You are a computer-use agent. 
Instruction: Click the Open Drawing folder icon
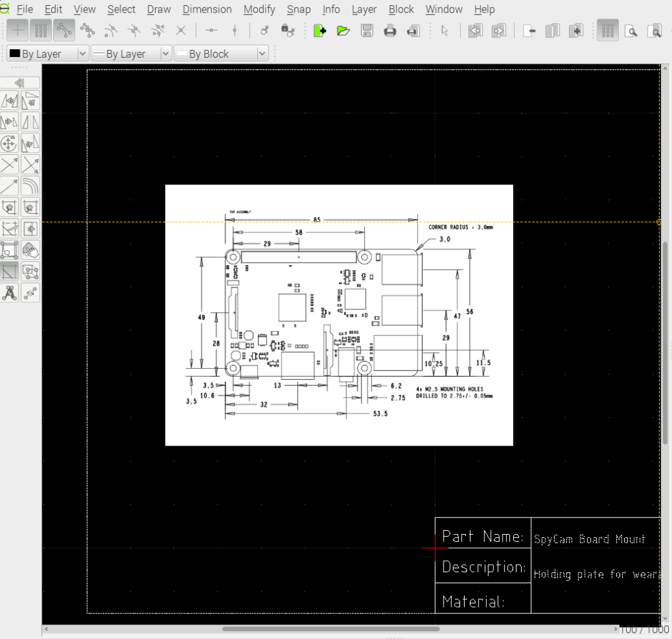[x=344, y=30]
